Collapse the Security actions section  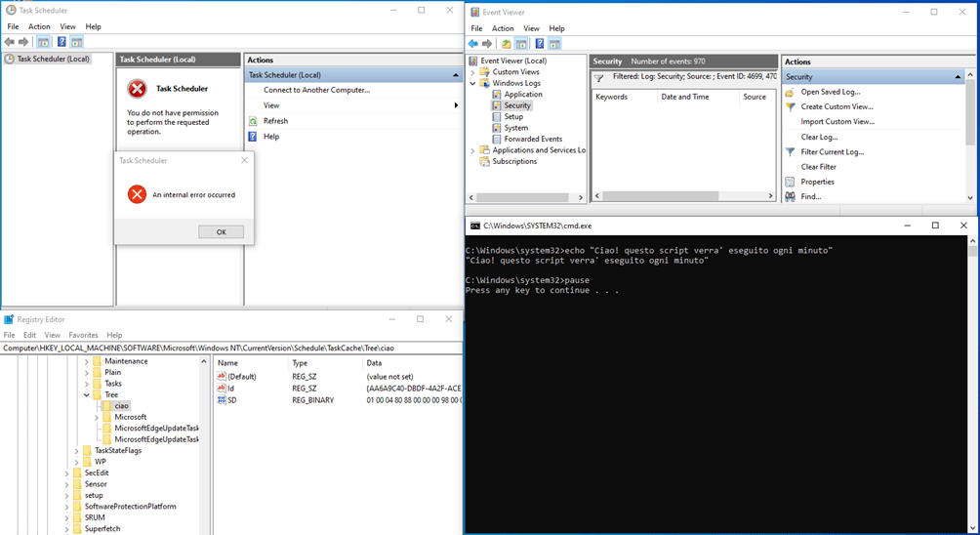[x=960, y=77]
